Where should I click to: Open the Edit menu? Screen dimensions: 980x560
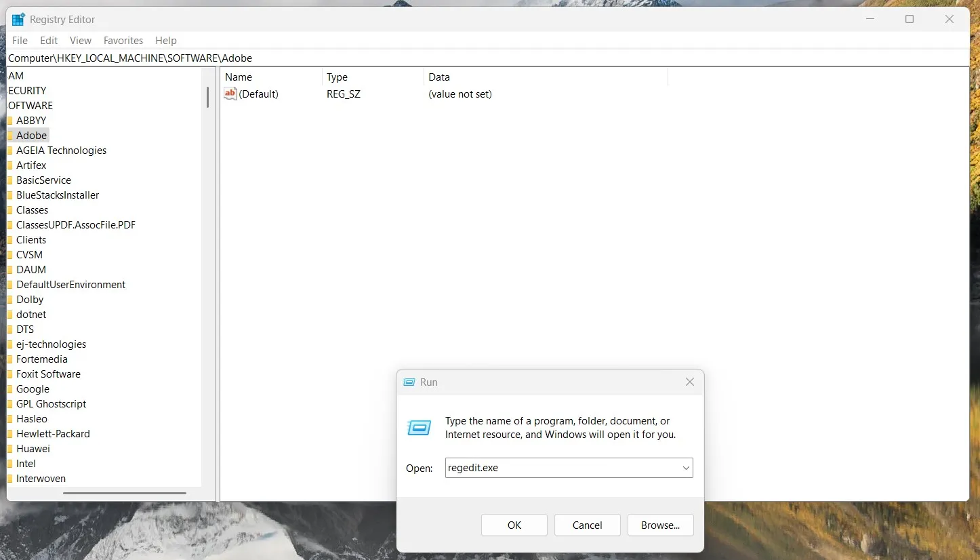pos(48,41)
